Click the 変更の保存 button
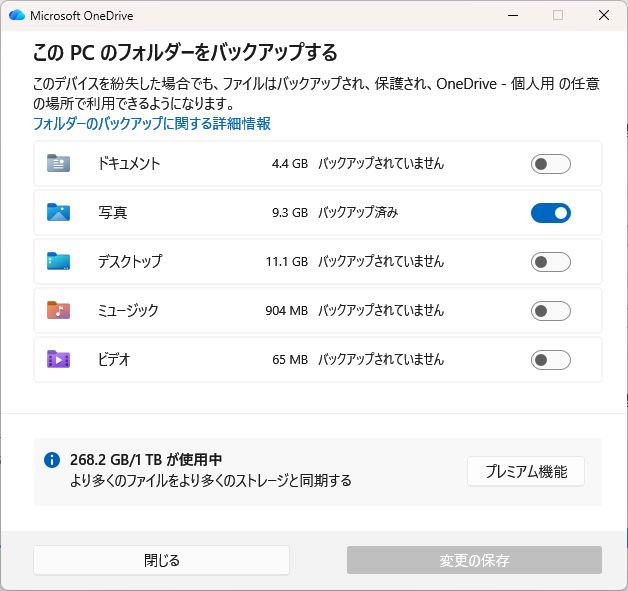Screen dimensions: 628x591 pos(474,560)
